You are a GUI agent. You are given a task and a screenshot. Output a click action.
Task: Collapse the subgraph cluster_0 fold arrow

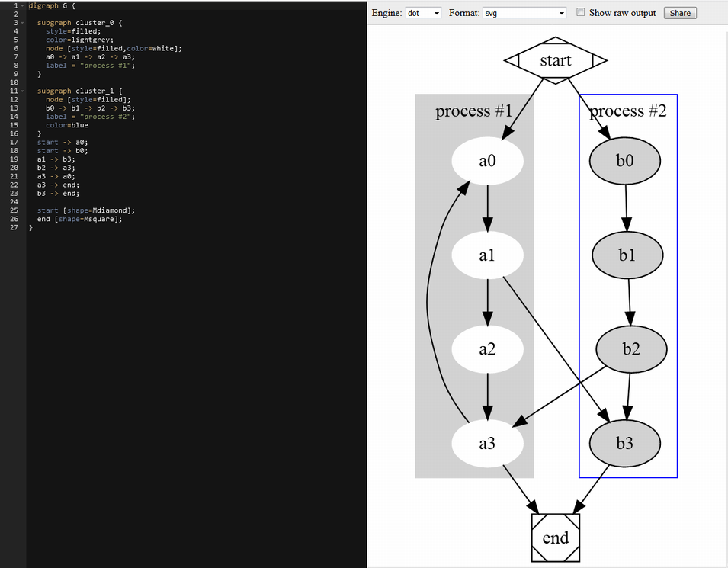pos(22,23)
